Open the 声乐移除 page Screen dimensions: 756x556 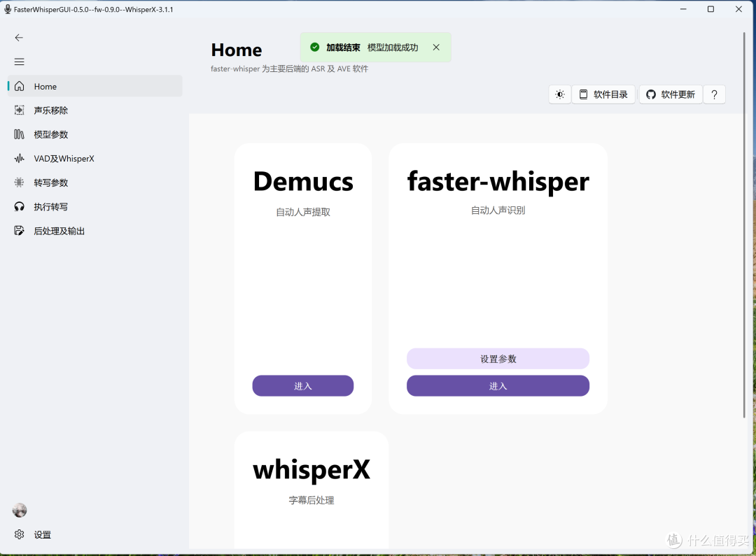(x=95, y=111)
